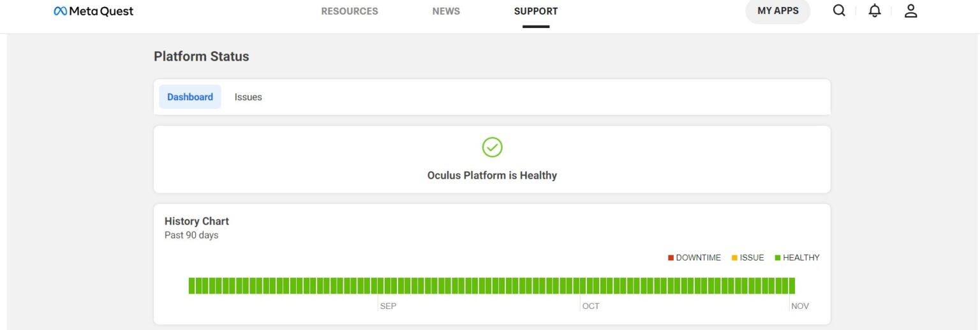The height and width of the screenshot is (330, 980).
Task: Click the OCT month marker
Action: click(591, 306)
